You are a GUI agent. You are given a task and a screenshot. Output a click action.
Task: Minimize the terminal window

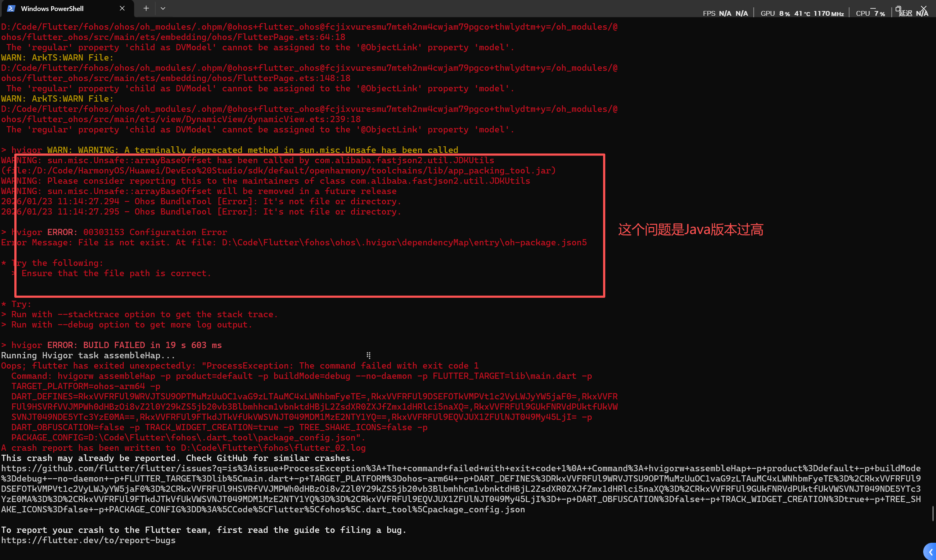pos(873,8)
